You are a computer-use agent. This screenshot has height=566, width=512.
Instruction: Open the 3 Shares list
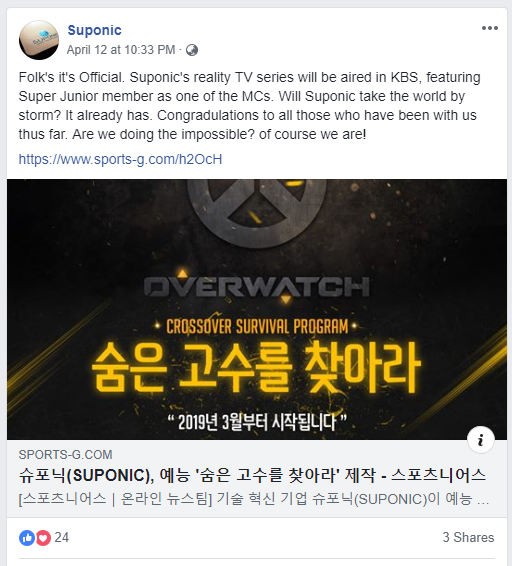pyautogui.click(x=468, y=537)
